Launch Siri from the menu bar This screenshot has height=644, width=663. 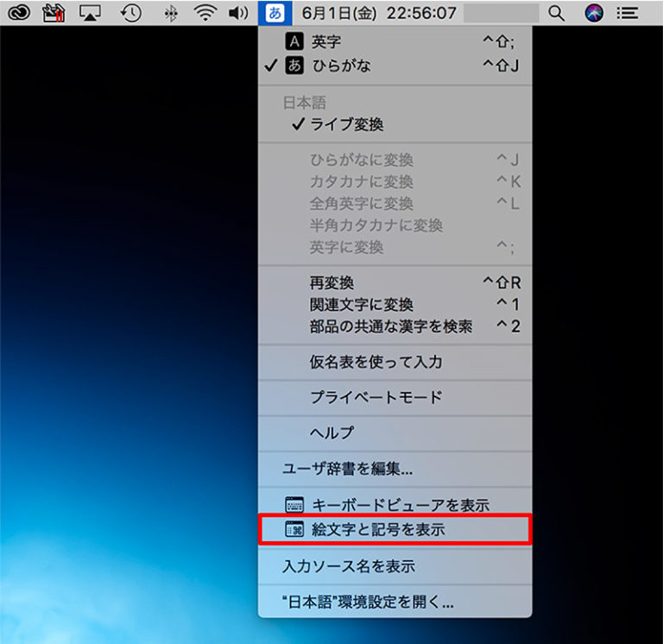coord(594,13)
